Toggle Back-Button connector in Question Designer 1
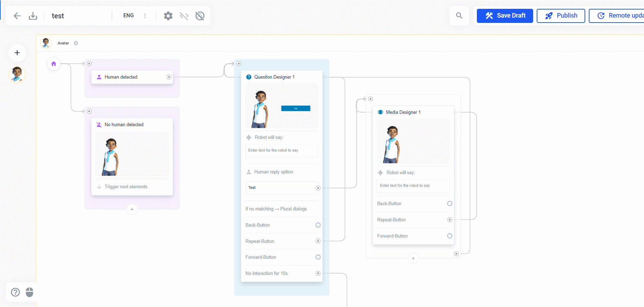Screen dimensions: 644x307 click(318, 225)
